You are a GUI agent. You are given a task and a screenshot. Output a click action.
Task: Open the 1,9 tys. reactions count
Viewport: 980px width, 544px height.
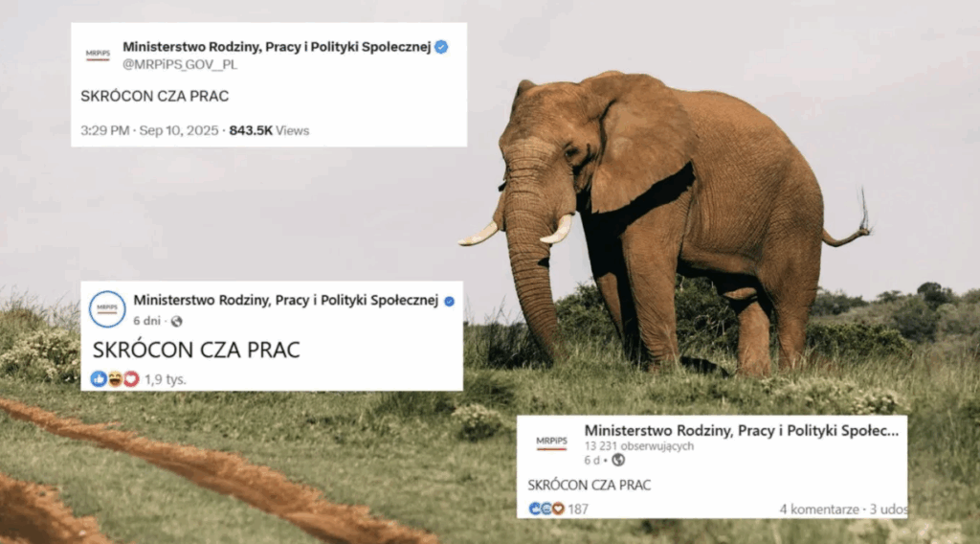(x=166, y=379)
